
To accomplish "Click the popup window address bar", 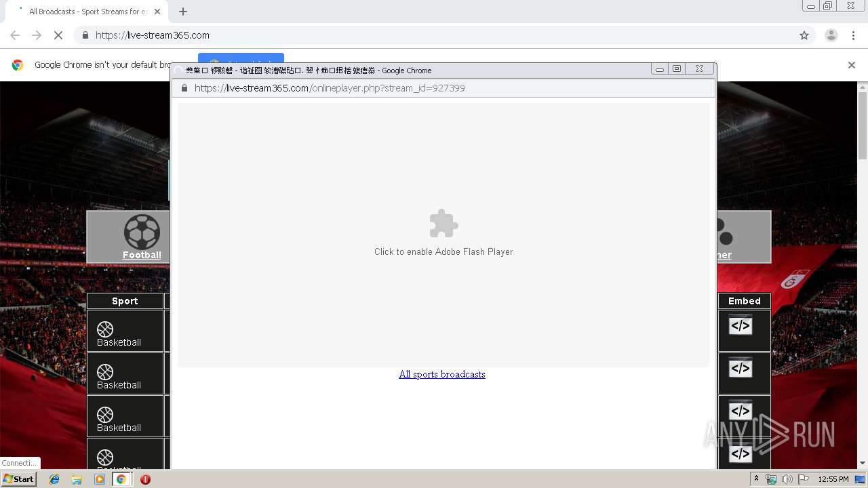I will (x=443, y=88).
